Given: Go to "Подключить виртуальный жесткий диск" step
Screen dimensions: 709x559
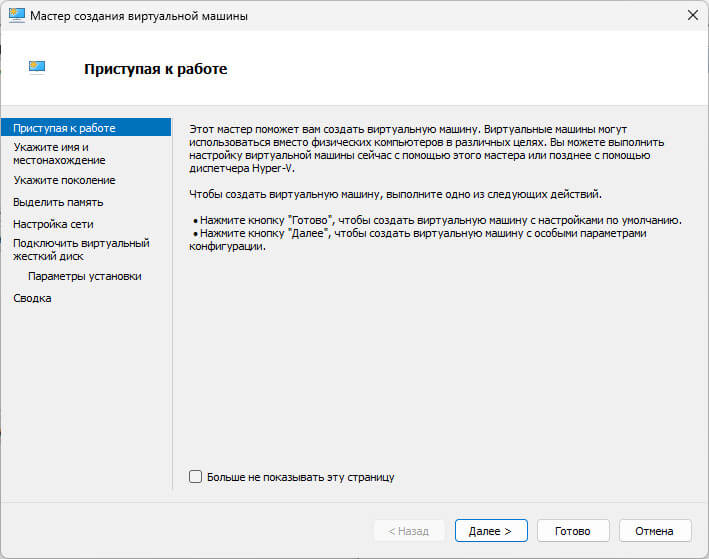Looking at the screenshot, I should tap(81, 250).
